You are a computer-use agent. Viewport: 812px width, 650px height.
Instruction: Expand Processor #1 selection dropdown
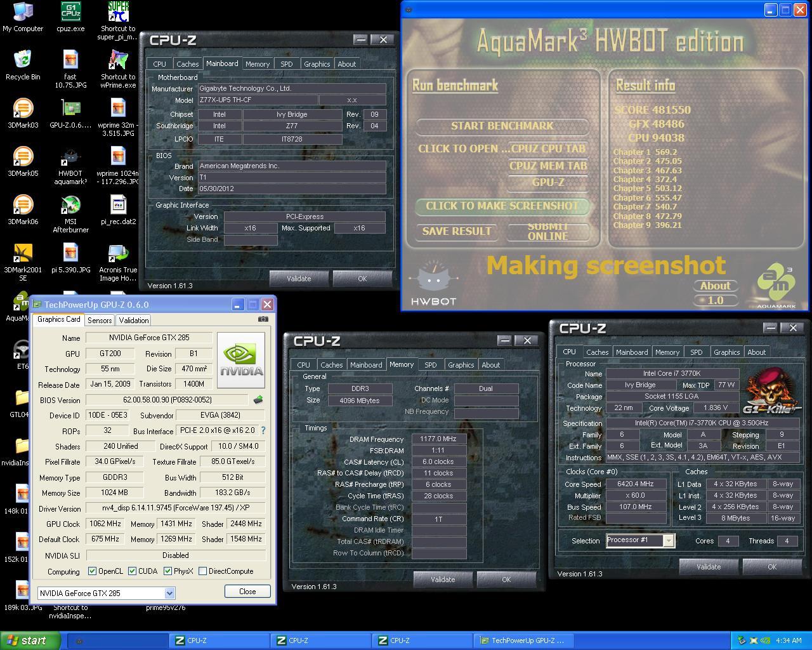pos(668,541)
